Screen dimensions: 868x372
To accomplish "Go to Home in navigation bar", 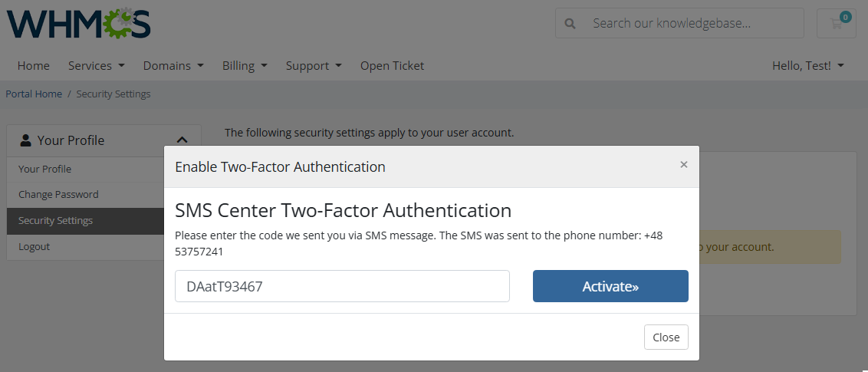I will point(34,66).
